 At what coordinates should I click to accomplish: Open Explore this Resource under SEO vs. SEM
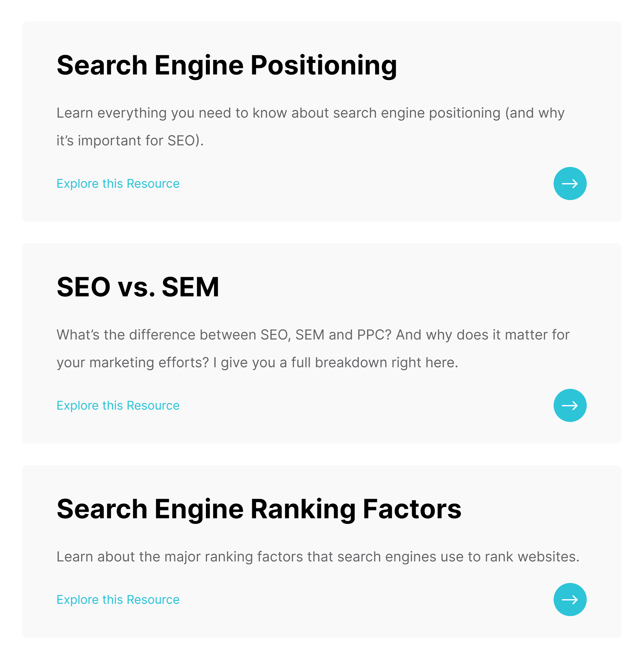[x=118, y=405]
